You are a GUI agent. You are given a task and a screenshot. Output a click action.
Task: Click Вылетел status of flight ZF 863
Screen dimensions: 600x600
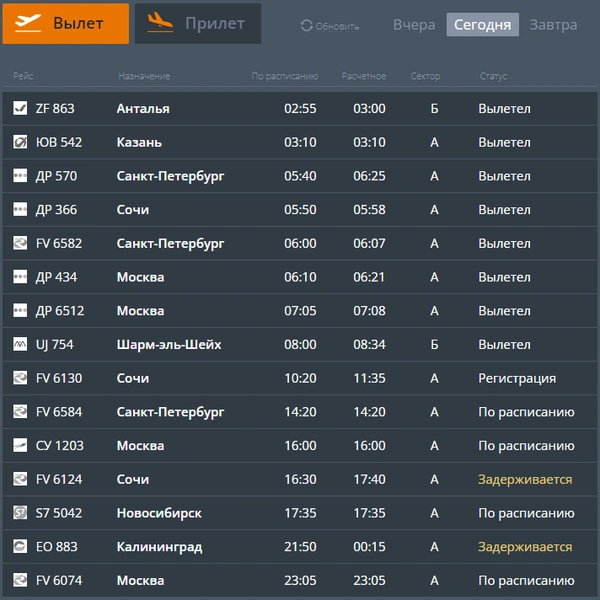(x=504, y=109)
